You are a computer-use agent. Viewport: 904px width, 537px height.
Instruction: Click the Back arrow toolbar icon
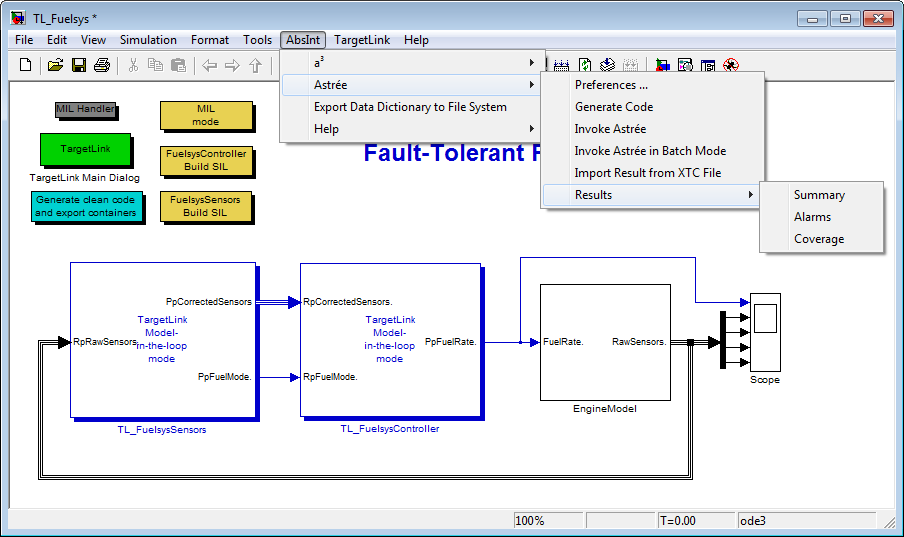tap(209, 65)
